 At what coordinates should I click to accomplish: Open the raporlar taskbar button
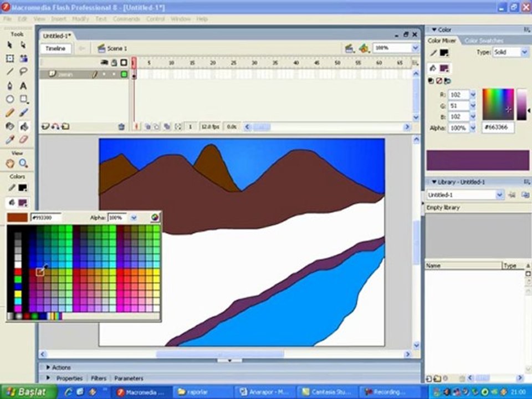click(202, 392)
